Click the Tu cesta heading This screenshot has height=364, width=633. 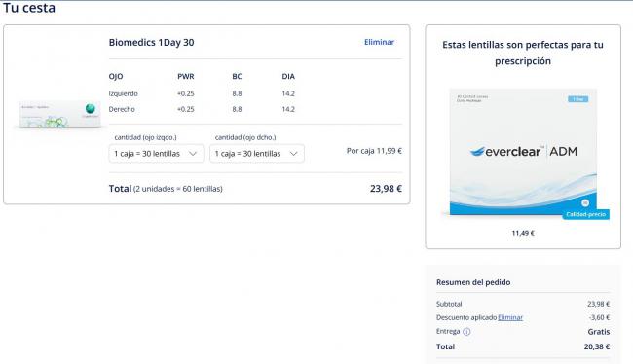tap(29, 8)
